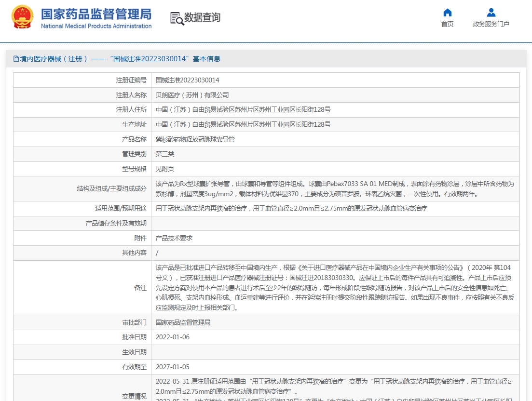
Task: Click the 注册人住所 address value
Action: tap(243, 109)
